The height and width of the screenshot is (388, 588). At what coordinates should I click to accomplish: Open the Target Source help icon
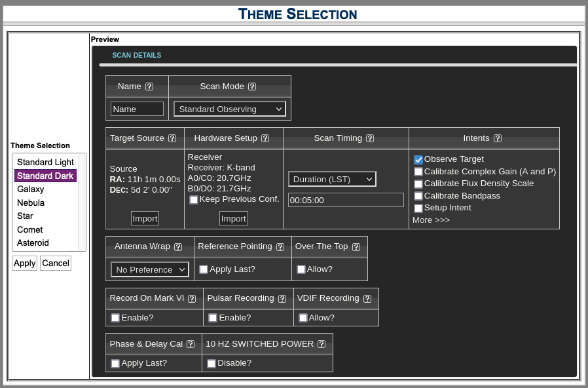pyautogui.click(x=172, y=138)
